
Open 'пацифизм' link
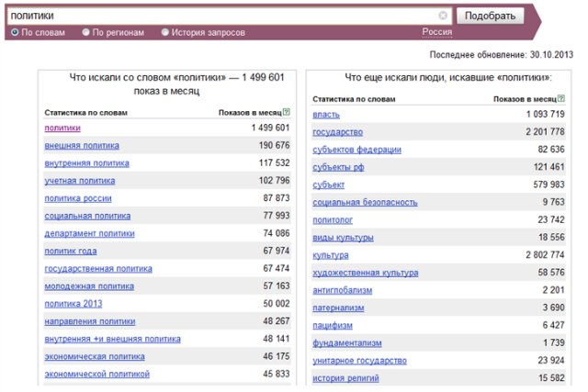click(333, 326)
